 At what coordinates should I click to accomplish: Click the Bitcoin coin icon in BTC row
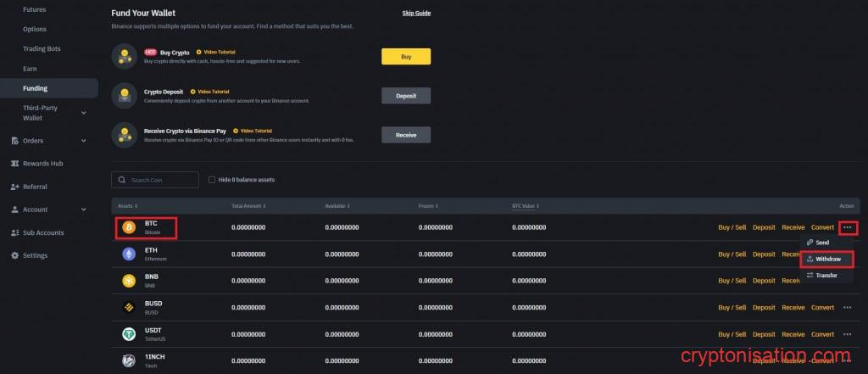click(x=129, y=228)
